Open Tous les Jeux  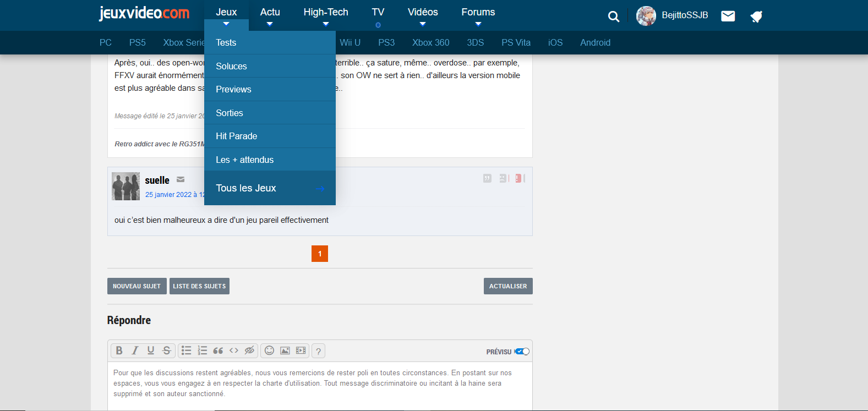coord(270,188)
